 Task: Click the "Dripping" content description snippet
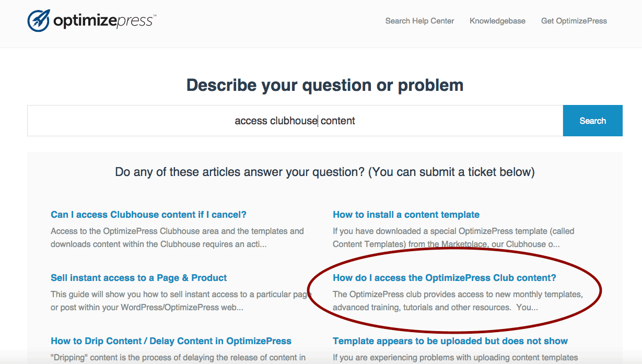[178, 358]
